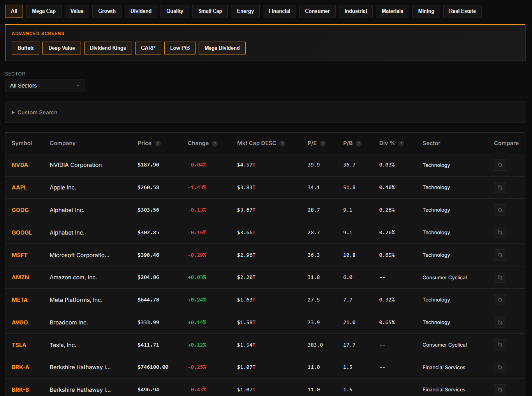Viewport: 532px width, 396px height.
Task: Click the help icon beside Div %
Action: pos(401,143)
